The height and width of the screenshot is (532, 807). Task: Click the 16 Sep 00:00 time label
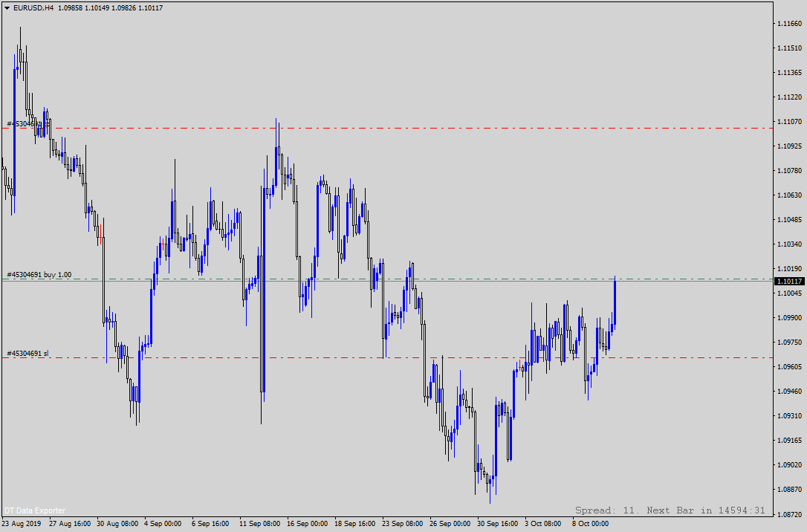click(x=306, y=524)
